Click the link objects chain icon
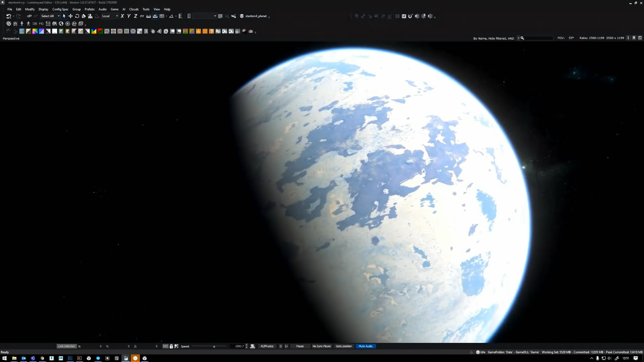 coord(29,16)
